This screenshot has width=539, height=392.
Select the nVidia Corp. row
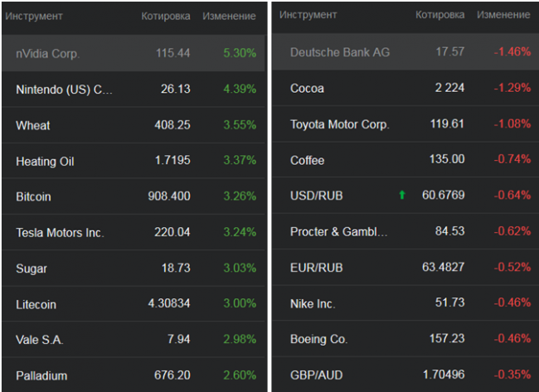(48, 53)
